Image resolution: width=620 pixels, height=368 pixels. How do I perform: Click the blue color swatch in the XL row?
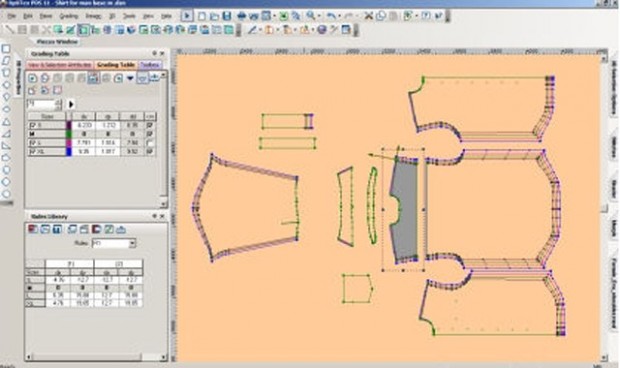click(x=69, y=151)
